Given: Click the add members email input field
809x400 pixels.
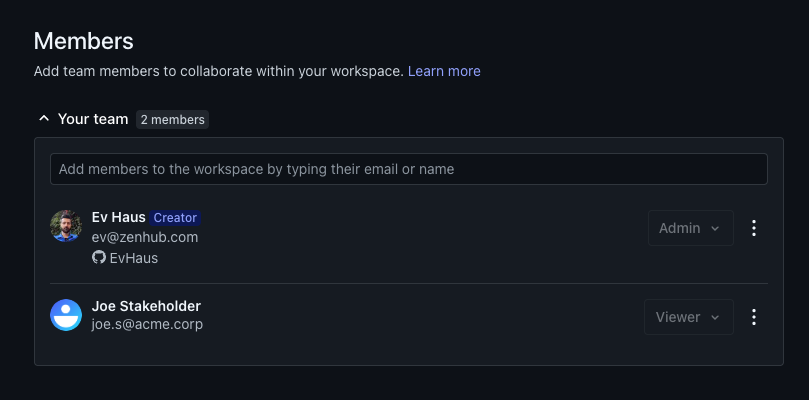Looking at the screenshot, I should [x=409, y=169].
